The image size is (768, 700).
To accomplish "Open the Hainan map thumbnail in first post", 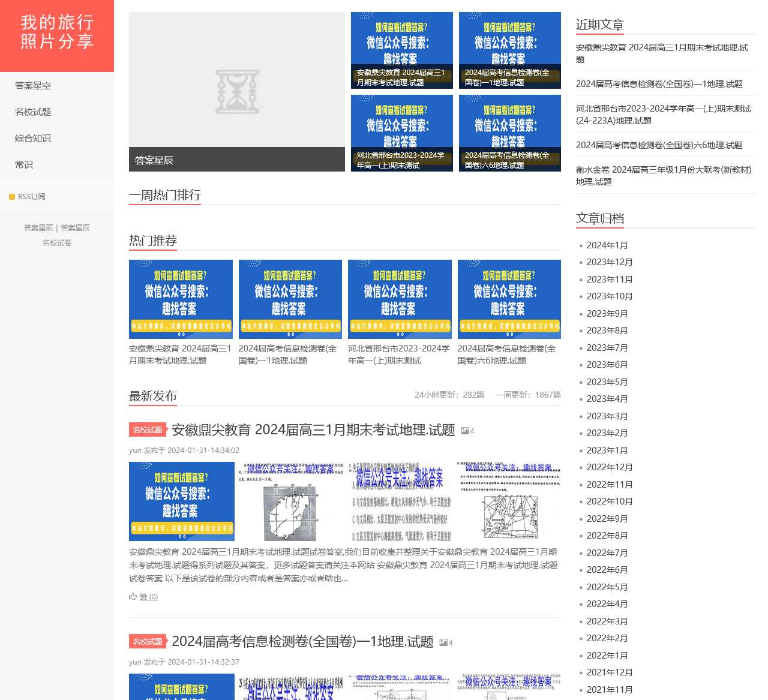I will pyautogui.click(x=290, y=501).
